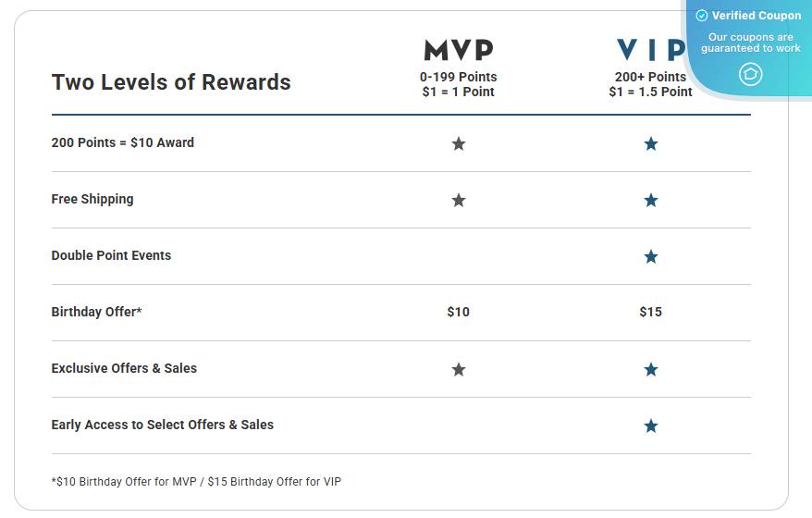The height and width of the screenshot is (518, 812).
Task: Click the $10 MVP birthday offer value
Action: coord(459,312)
